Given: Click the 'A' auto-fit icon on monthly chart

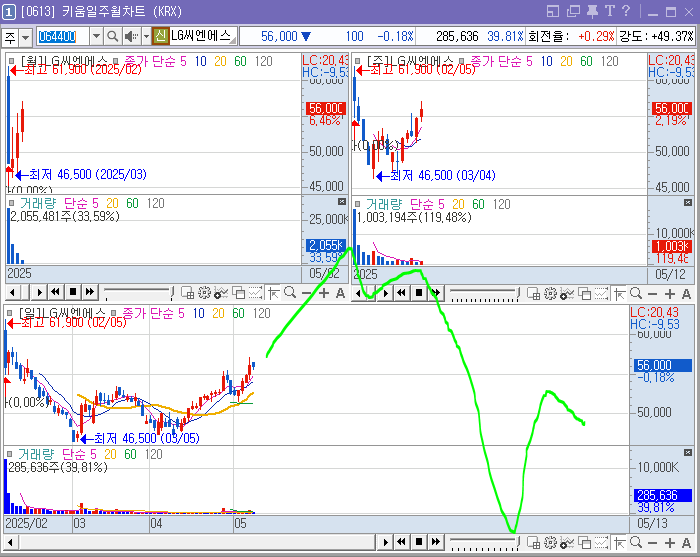Looking at the screenshot, I should tap(340, 293).
